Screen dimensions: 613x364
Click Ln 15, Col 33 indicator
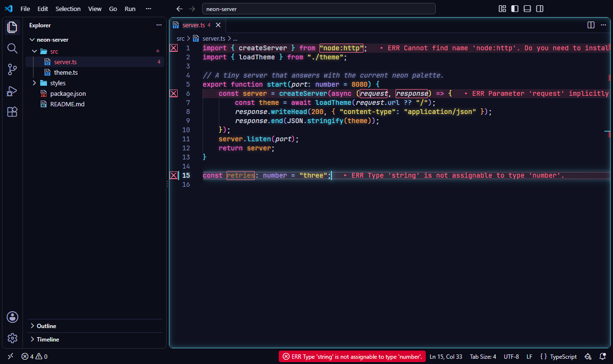[446, 356]
